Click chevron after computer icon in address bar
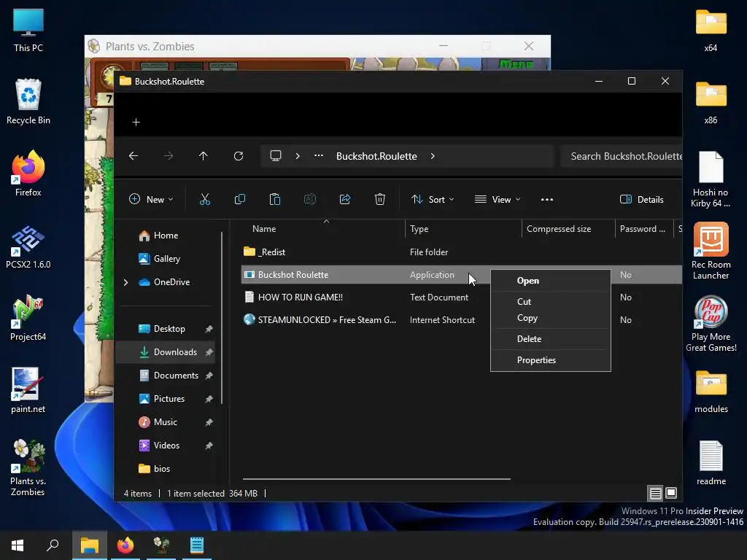The width and height of the screenshot is (747, 560). (298, 156)
